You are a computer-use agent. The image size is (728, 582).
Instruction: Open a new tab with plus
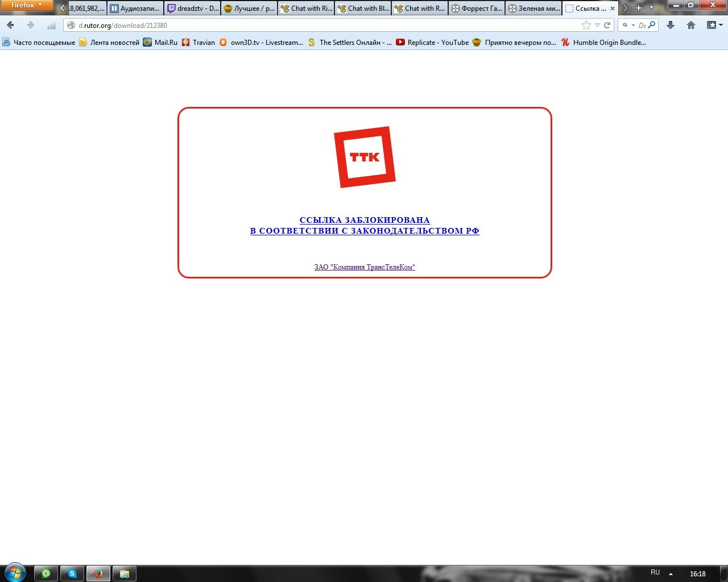tap(639, 8)
